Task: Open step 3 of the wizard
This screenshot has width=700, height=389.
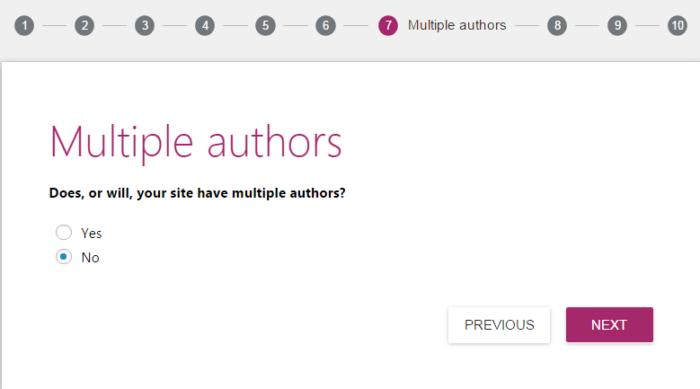Action: (x=145, y=25)
